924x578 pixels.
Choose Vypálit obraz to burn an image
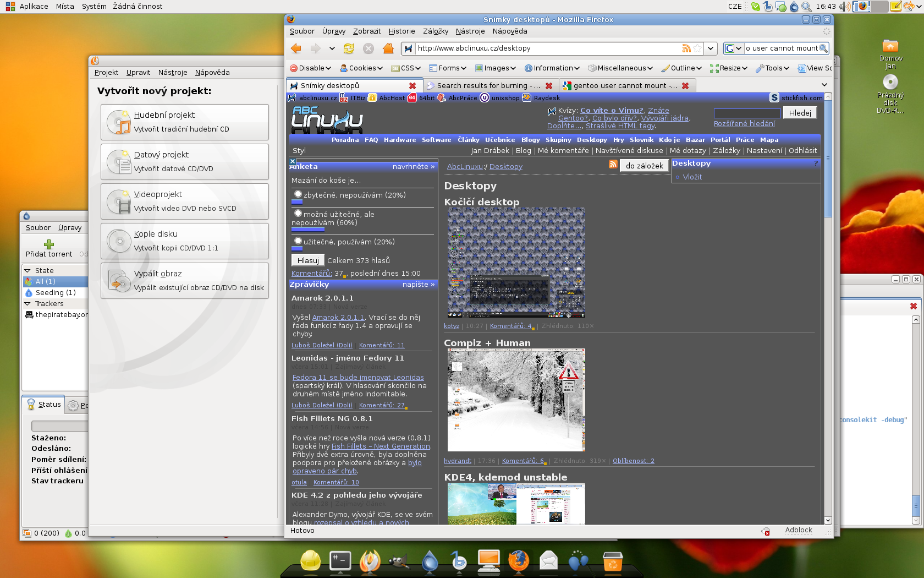tap(185, 281)
